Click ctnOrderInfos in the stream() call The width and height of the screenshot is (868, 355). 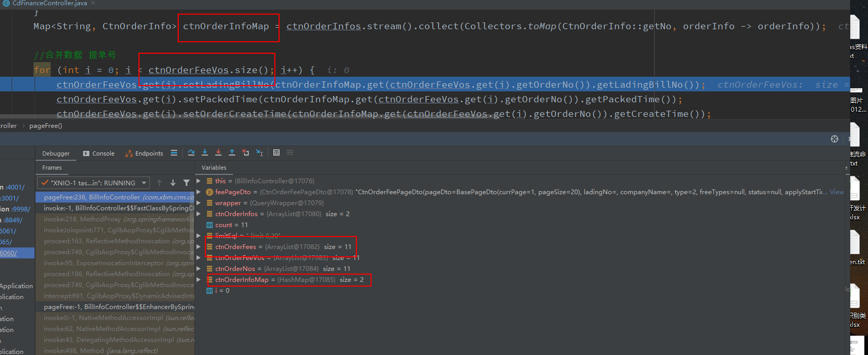(x=323, y=26)
